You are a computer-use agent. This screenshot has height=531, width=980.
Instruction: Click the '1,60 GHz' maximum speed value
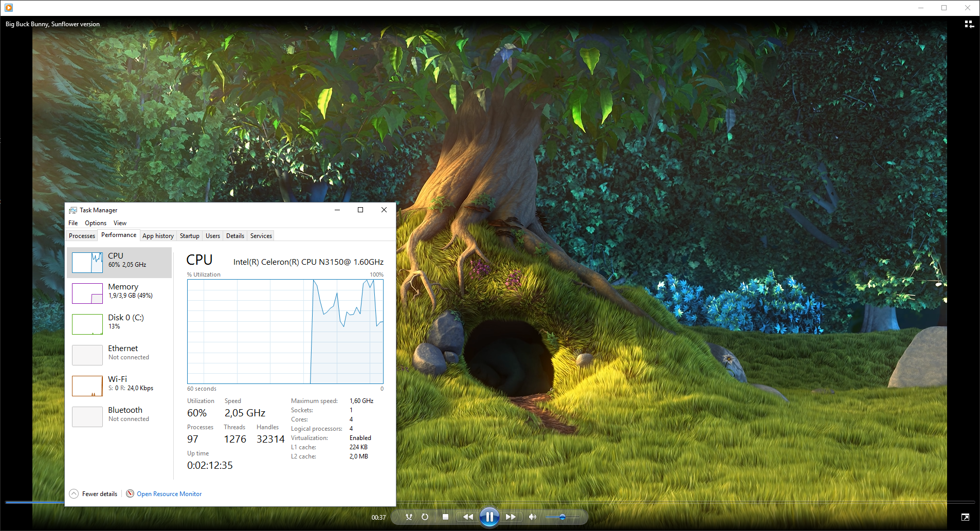[x=361, y=401]
